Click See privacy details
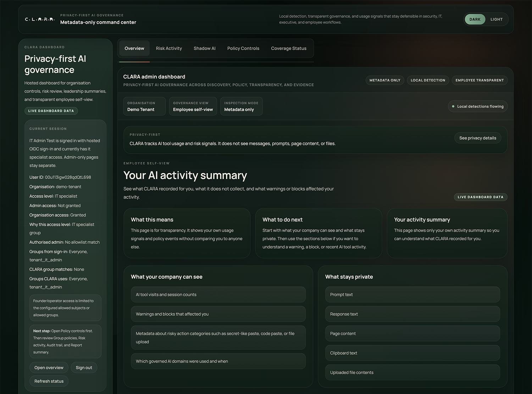This screenshot has height=394, width=532. tap(478, 138)
